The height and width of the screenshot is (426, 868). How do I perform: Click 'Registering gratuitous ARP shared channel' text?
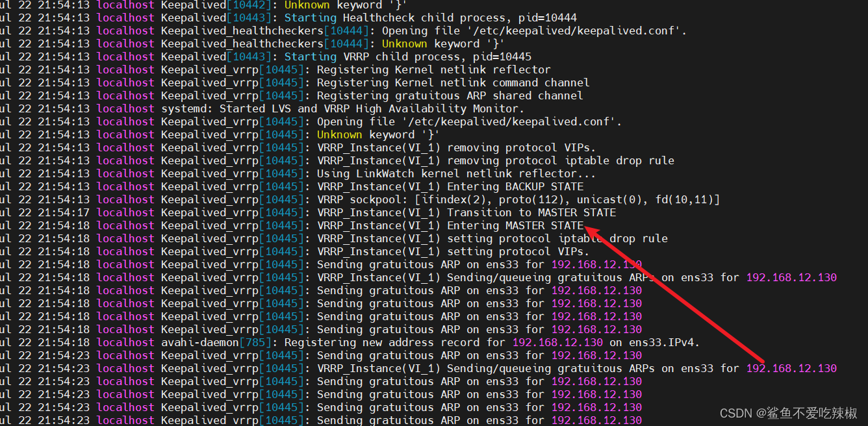tap(450, 95)
